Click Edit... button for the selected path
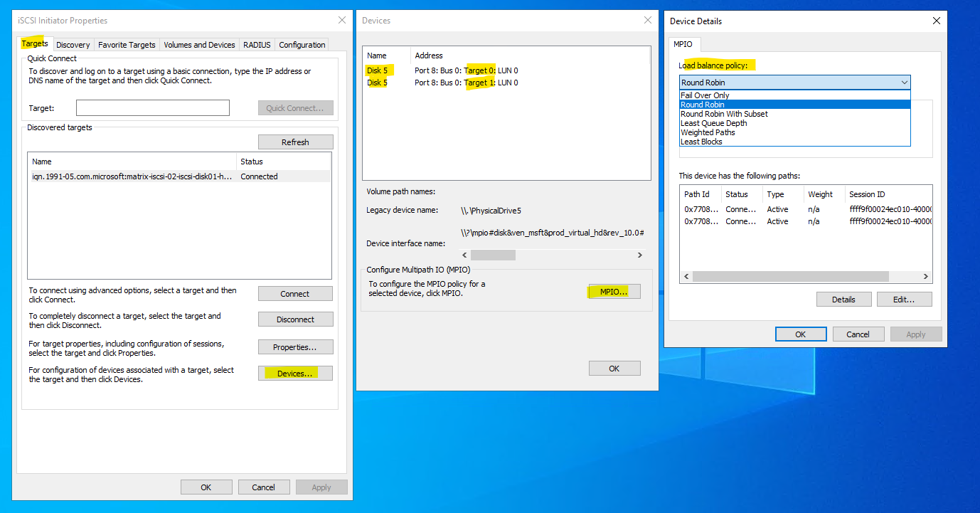The width and height of the screenshot is (980, 513). (x=904, y=300)
